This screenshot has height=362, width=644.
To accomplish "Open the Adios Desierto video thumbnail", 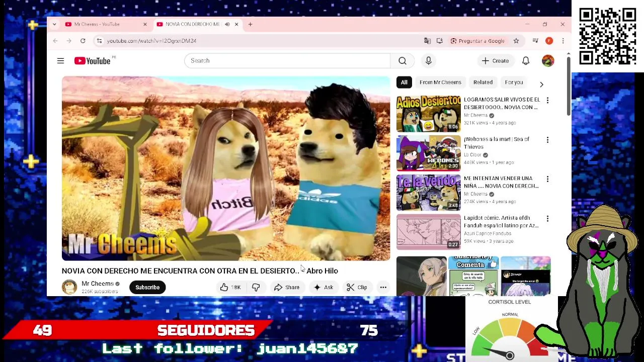I will point(428,114).
